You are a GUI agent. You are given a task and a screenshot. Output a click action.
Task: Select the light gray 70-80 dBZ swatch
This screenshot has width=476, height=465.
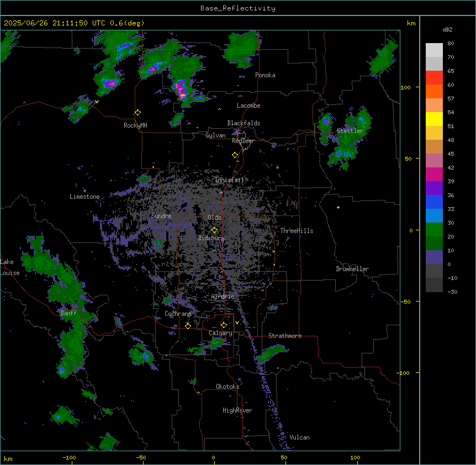[x=434, y=50]
